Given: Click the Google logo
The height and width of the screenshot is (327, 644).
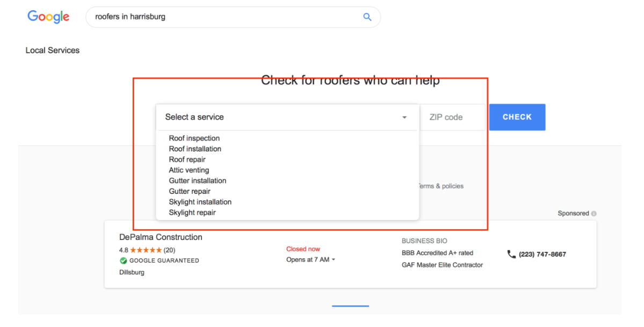Looking at the screenshot, I should (x=48, y=17).
